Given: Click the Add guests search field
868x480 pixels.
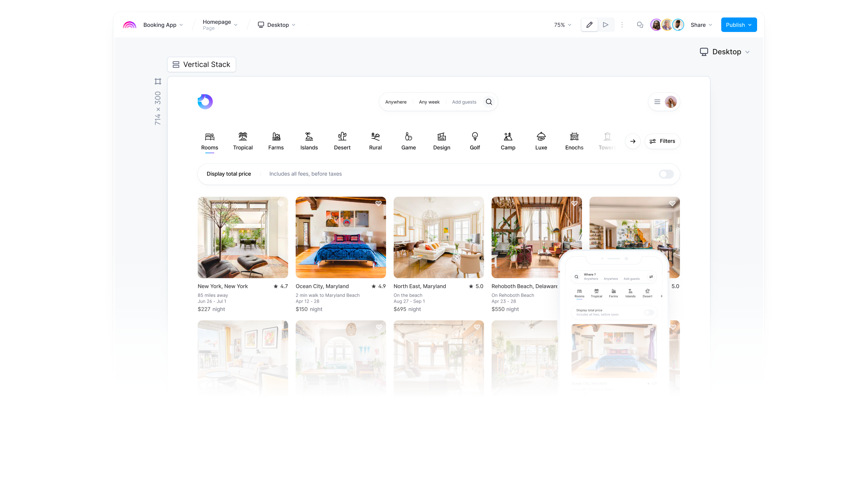Looking at the screenshot, I should pos(464,102).
